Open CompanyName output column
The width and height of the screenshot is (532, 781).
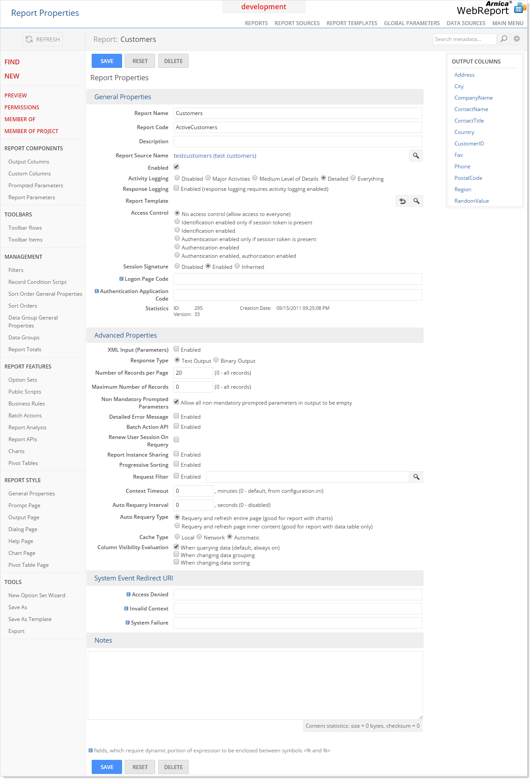pos(473,98)
